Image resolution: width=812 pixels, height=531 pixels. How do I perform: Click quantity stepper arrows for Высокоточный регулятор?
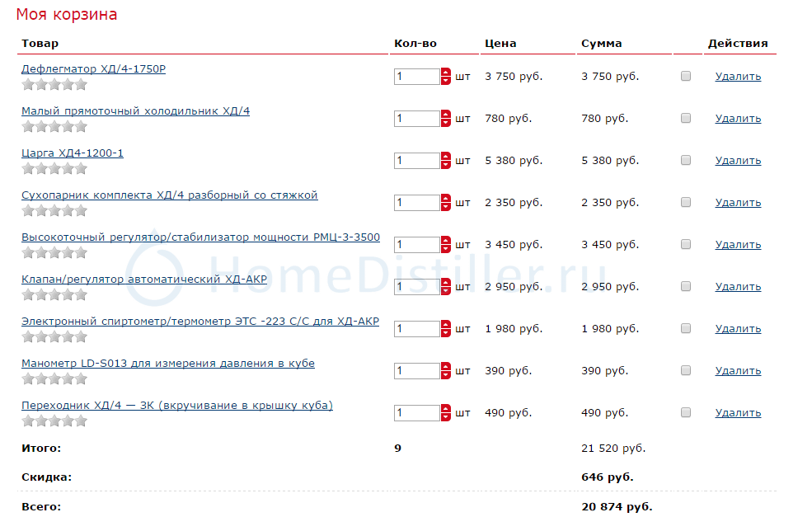click(446, 245)
